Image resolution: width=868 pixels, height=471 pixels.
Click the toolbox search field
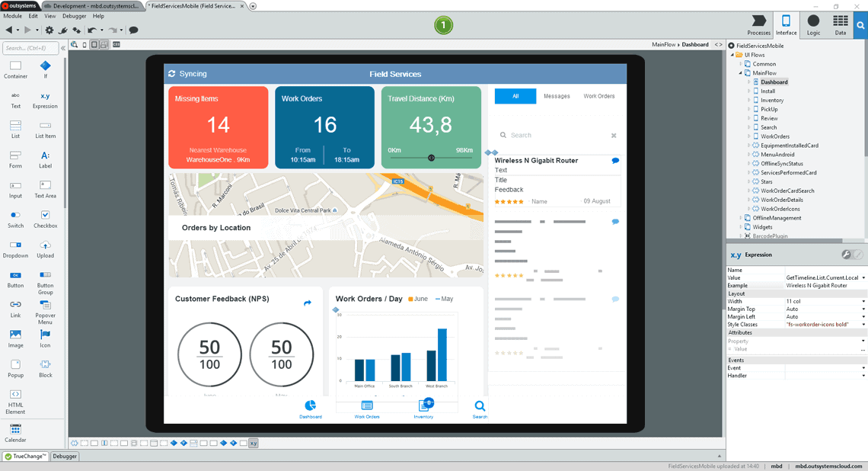[30, 48]
